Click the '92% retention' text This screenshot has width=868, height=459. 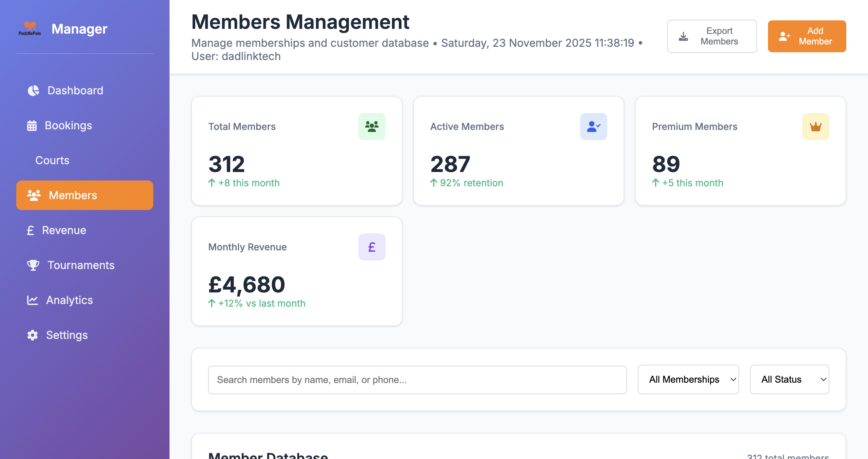click(x=472, y=183)
